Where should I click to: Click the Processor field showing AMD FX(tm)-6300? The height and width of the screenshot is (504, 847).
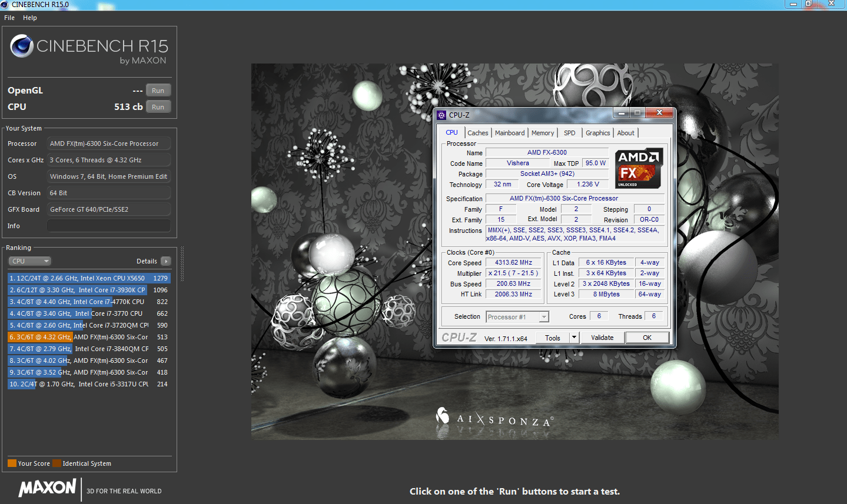(109, 143)
